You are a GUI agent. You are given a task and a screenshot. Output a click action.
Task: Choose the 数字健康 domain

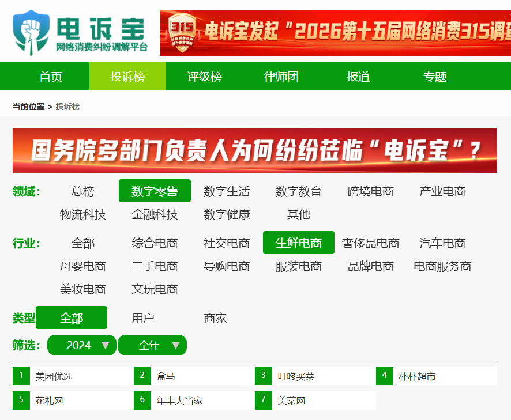pos(227,214)
